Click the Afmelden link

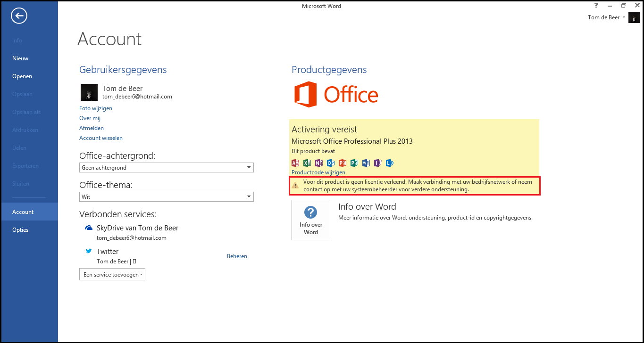pyautogui.click(x=92, y=128)
